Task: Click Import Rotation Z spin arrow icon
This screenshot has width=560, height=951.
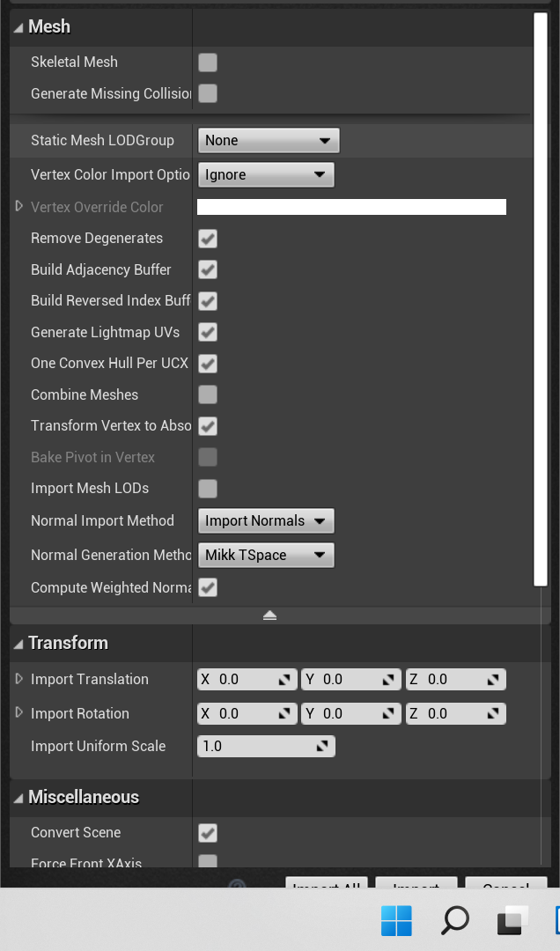Action: pos(494,714)
